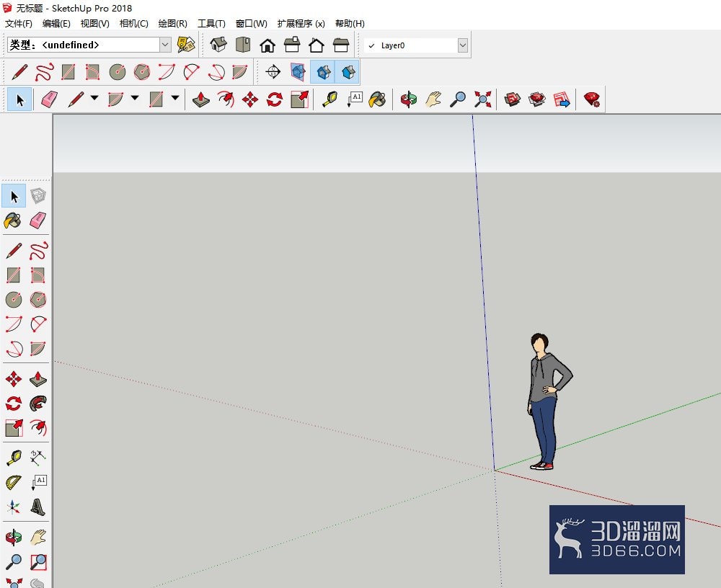
Task: Open the 相机(C) menu
Action: (134, 24)
